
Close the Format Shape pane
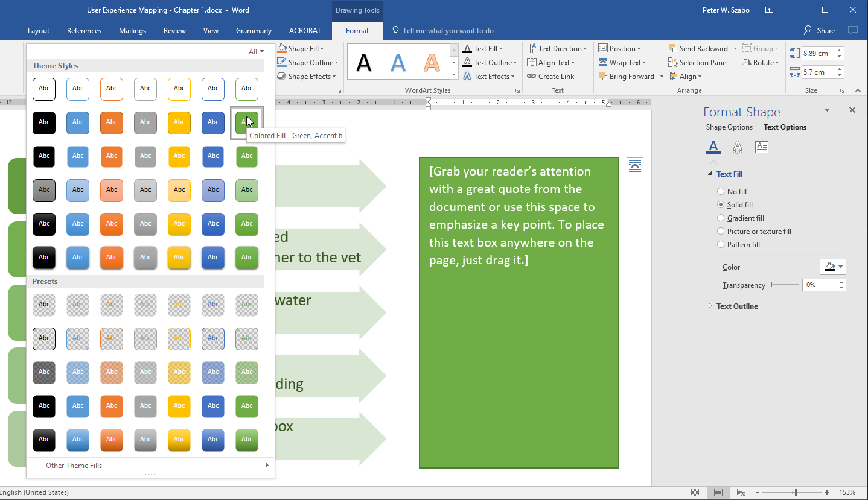pos(852,110)
